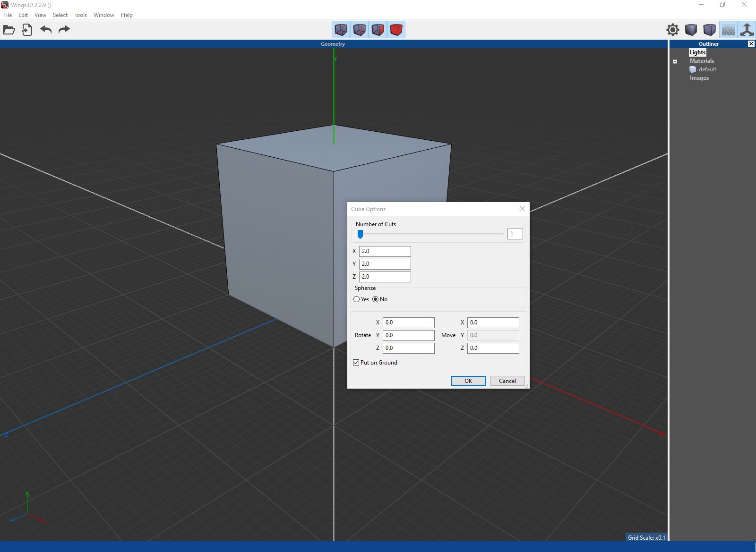The image size is (756, 552).
Task: Select Face selection mode cube
Action: tap(378, 30)
